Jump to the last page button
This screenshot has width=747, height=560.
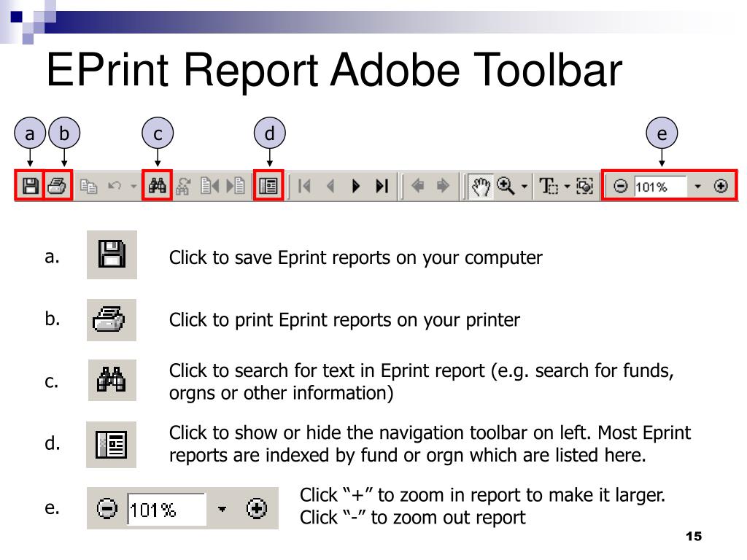382,186
